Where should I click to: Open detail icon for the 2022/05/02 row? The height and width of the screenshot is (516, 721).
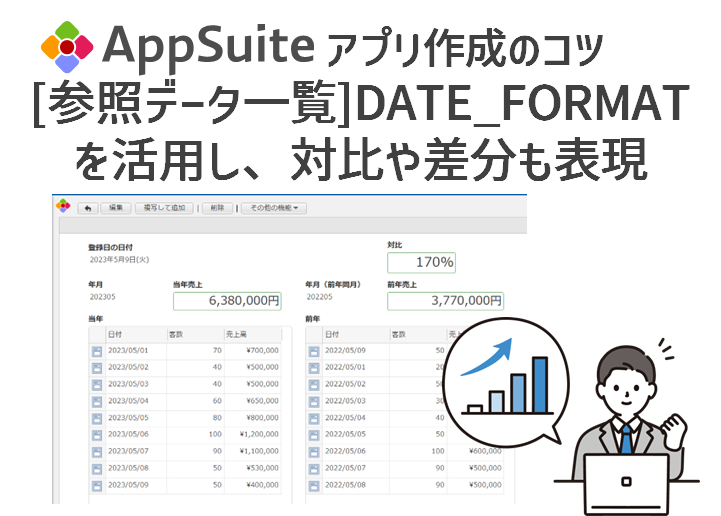[x=314, y=385]
